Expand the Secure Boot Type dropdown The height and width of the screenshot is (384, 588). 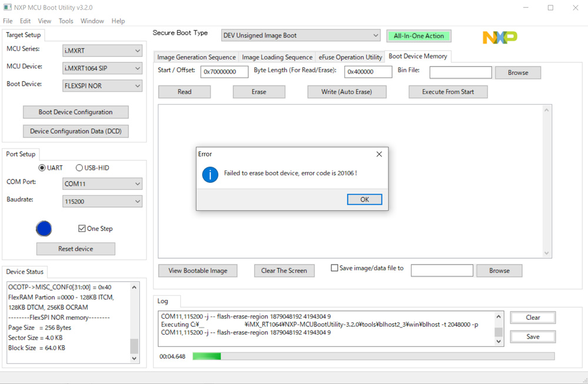pos(300,35)
